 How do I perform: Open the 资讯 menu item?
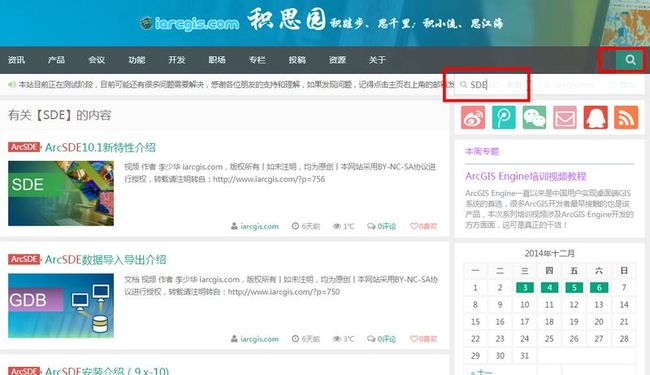tap(17, 60)
